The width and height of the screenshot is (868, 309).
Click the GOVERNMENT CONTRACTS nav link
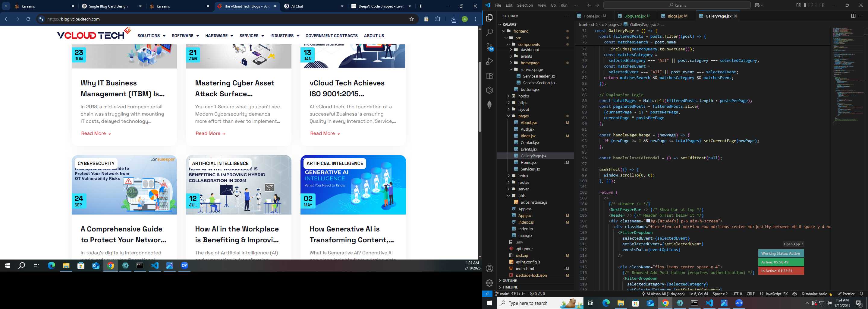click(x=332, y=36)
